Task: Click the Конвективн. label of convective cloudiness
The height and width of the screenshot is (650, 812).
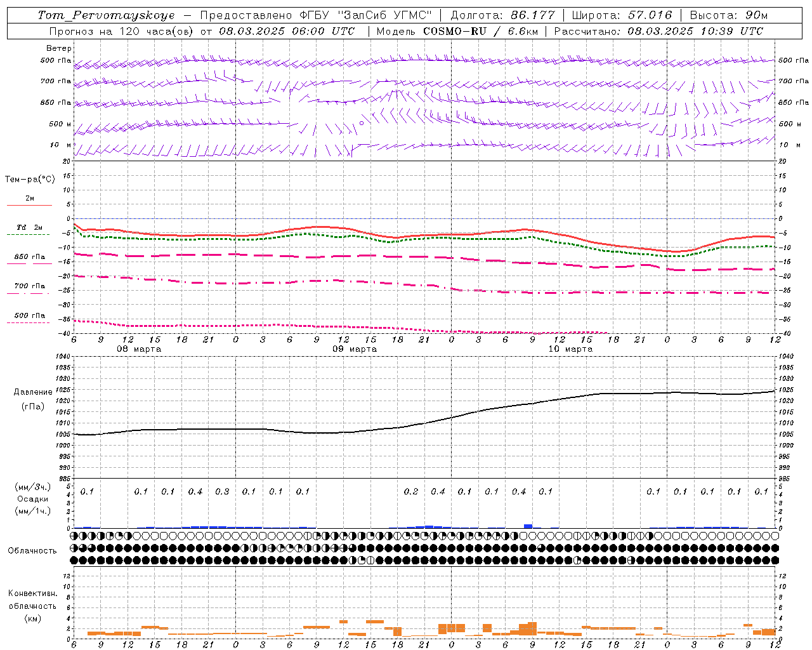Action: (x=33, y=594)
